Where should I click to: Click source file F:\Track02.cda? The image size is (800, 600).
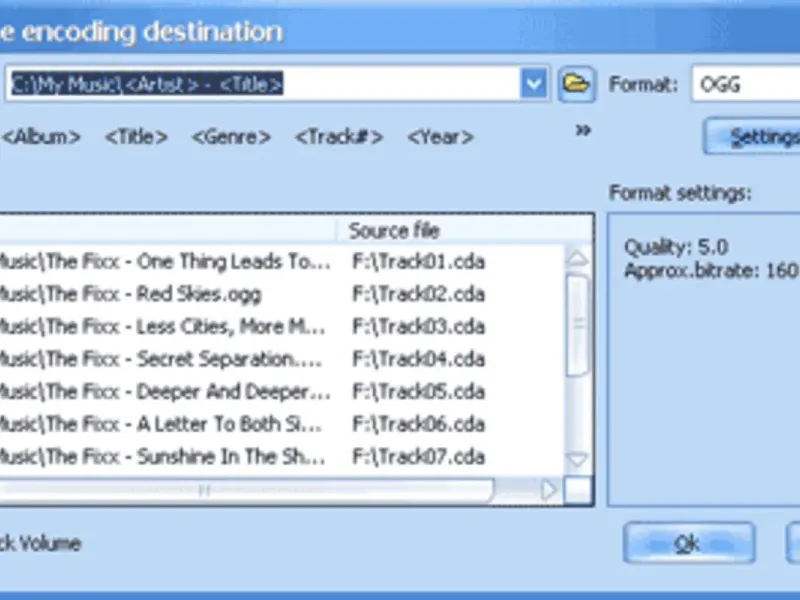(418, 294)
